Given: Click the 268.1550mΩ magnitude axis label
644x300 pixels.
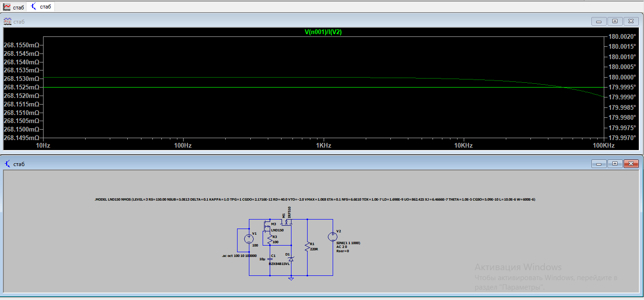Looking at the screenshot, I should [21, 45].
